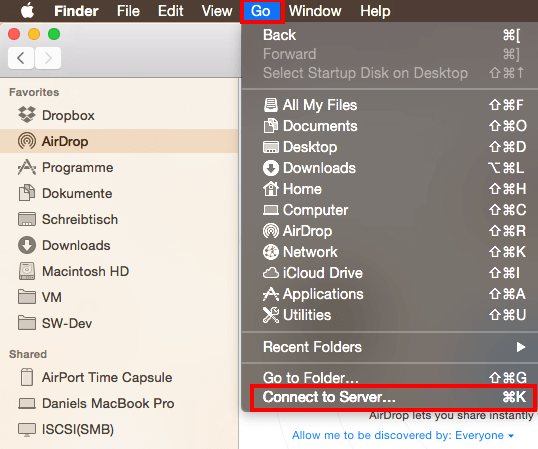The height and width of the screenshot is (449, 538).
Task: Choose iCloud Drive label in Go menu
Action: tap(323, 273)
